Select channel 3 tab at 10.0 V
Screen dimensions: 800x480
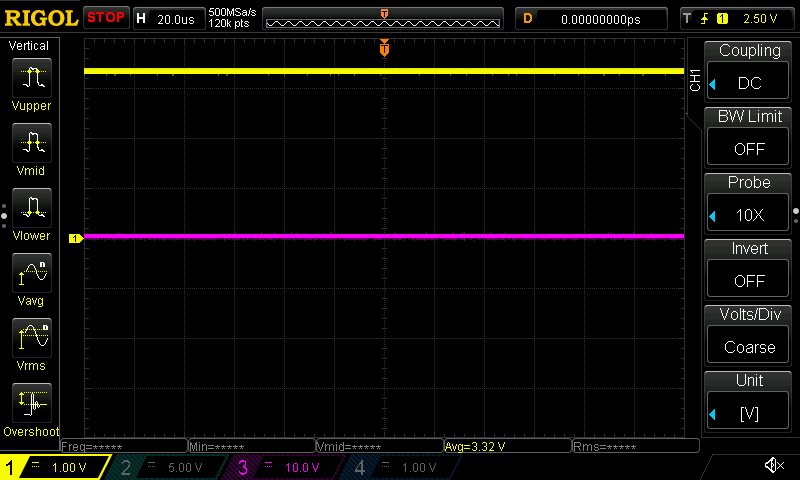point(283,467)
